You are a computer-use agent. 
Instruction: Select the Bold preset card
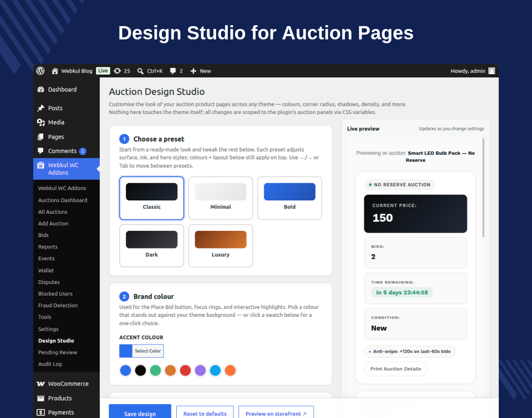tap(290, 198)
